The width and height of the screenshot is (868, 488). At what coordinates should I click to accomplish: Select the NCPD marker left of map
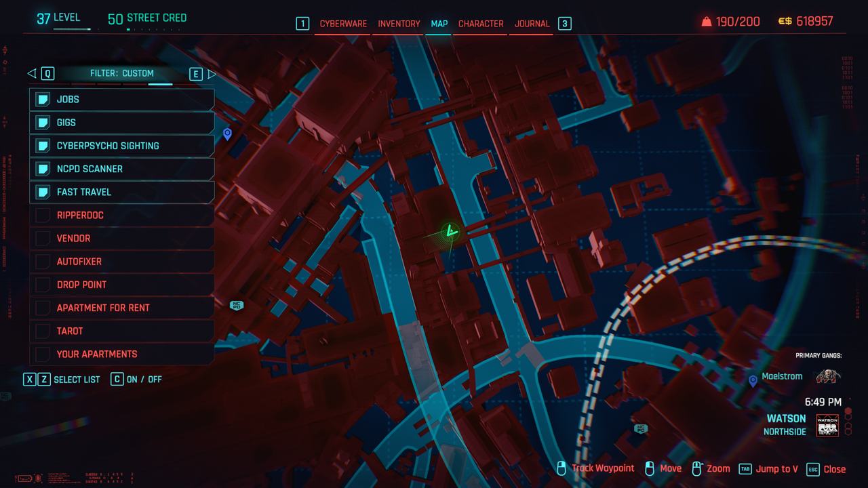pyautogui.click(x=237, y=306)
